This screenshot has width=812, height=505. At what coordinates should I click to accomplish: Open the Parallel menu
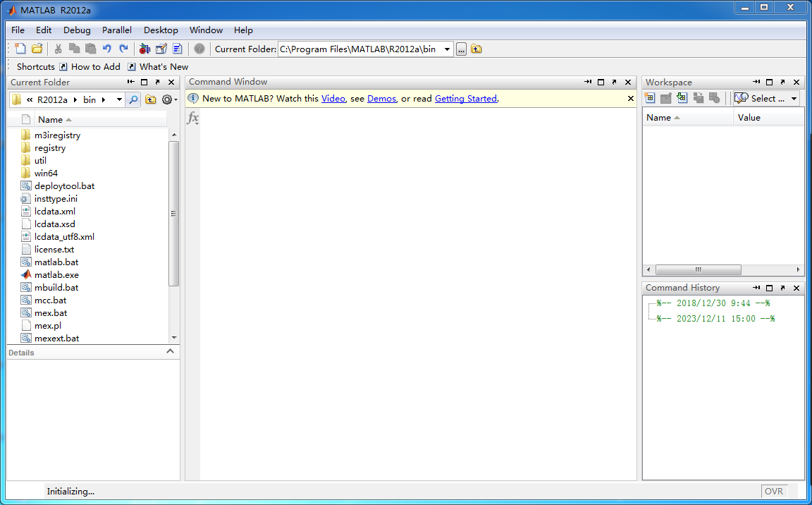116,30
